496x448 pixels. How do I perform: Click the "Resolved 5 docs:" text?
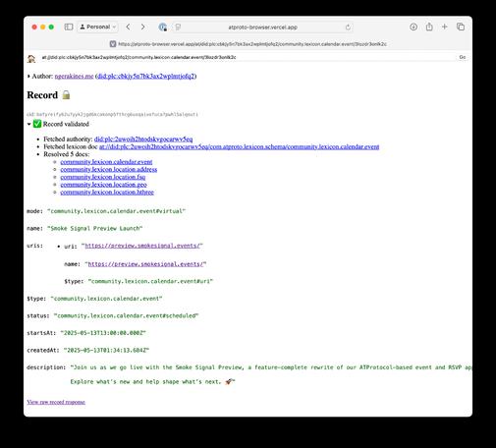[67, 154]
